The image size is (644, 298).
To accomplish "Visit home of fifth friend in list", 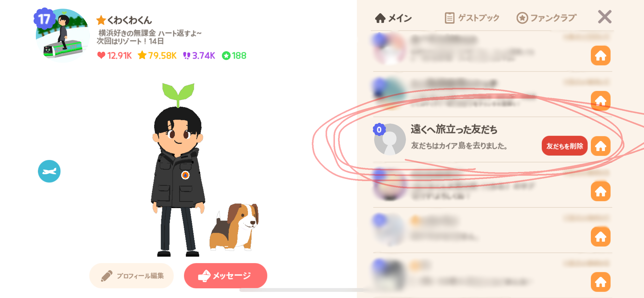I will 601,237.
